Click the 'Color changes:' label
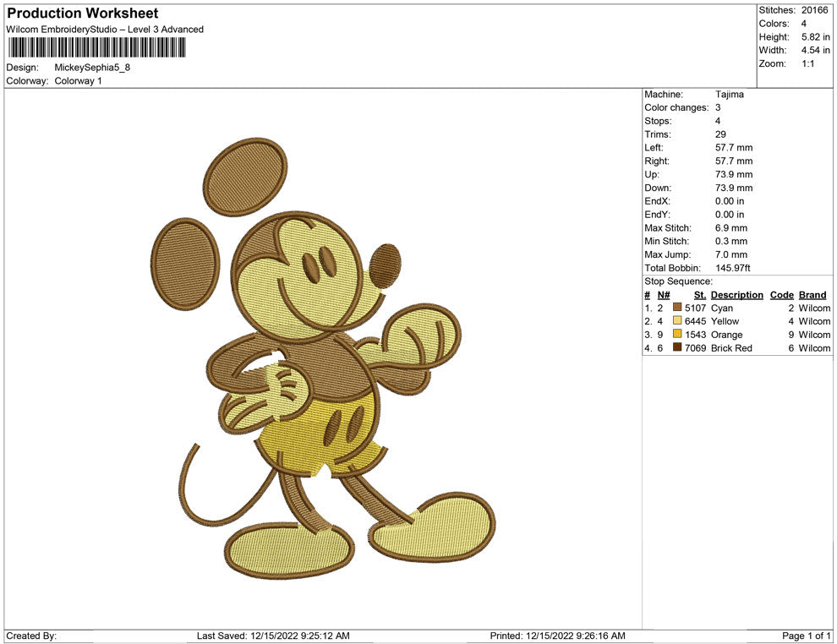The height and width of the screenshot is (644, 837). tap(676, 108)
